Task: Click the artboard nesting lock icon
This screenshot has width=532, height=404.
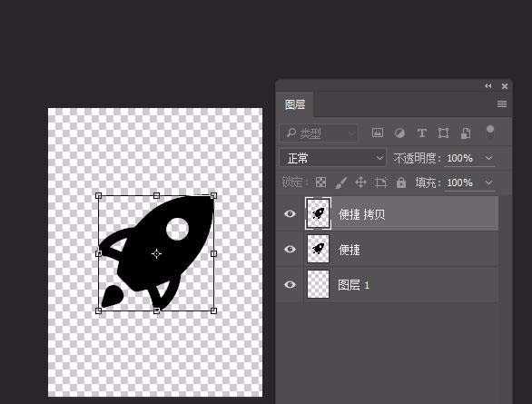Action: pos(380,182)
